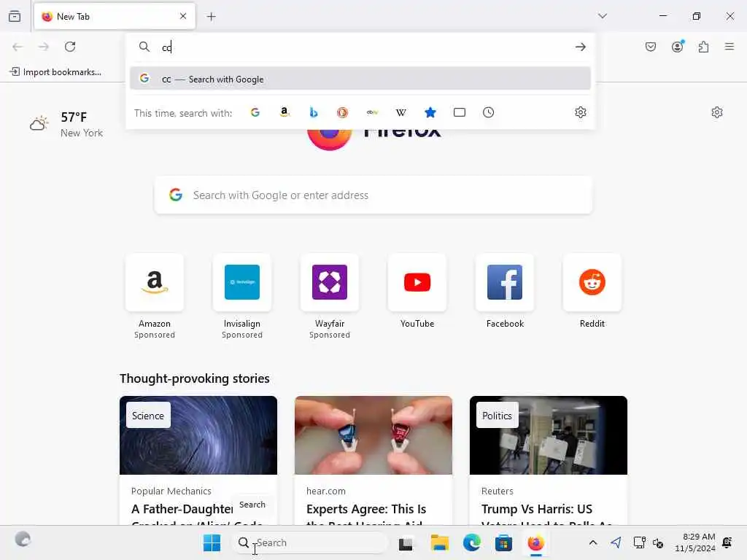This screenshot has height=560, width=747.
Task: Open the Firefox application menu
Action: (729, 47)
